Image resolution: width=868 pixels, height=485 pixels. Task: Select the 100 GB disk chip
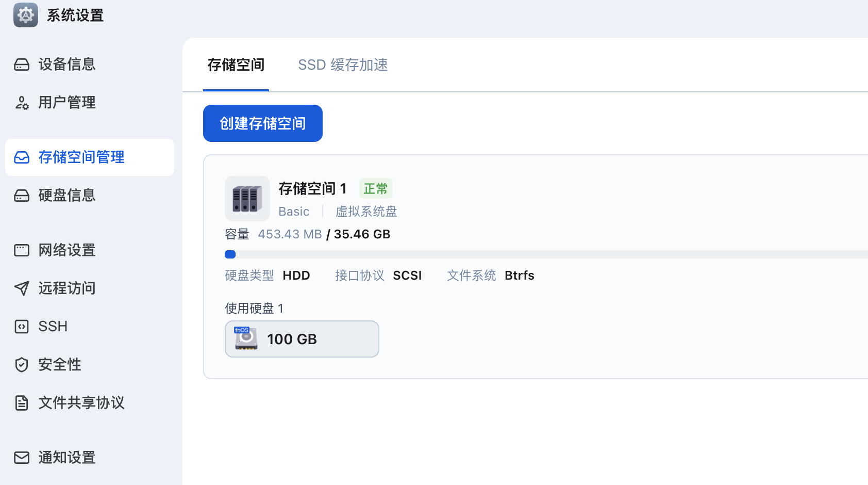pyautogui.click(x=302, y=339)
